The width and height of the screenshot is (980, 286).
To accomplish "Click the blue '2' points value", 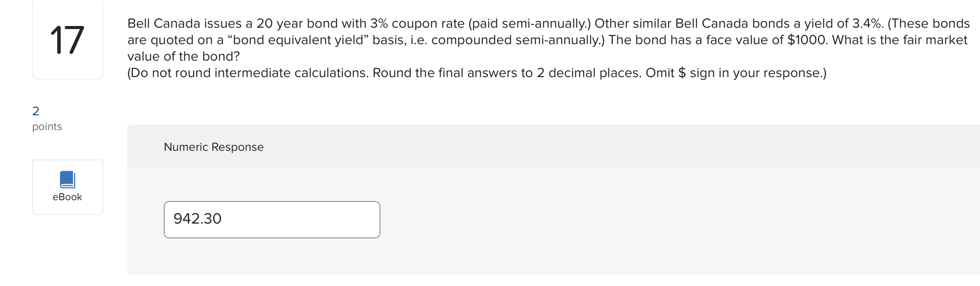I will point(35,110).
